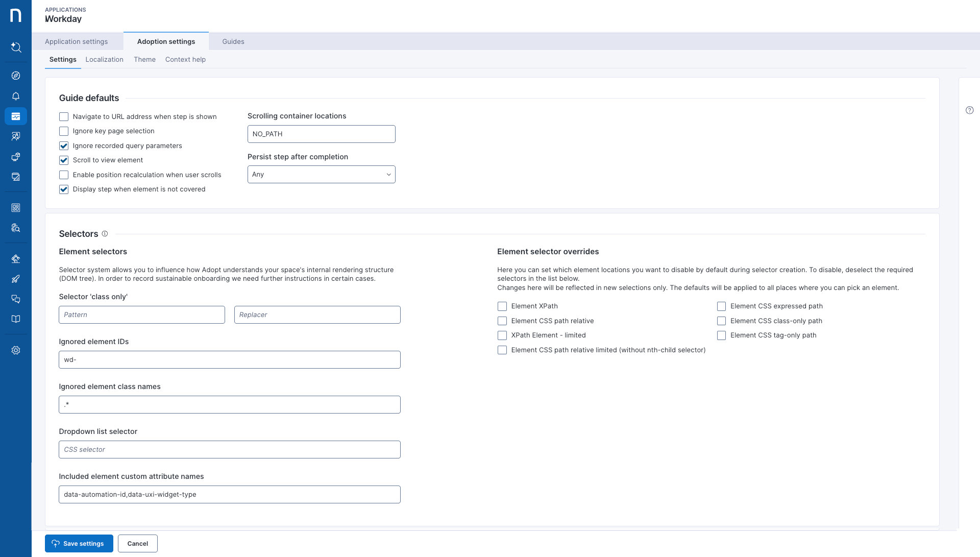Click the Replacer input field
The width and height of the screenshot is (980, 557).
point(317,315)
